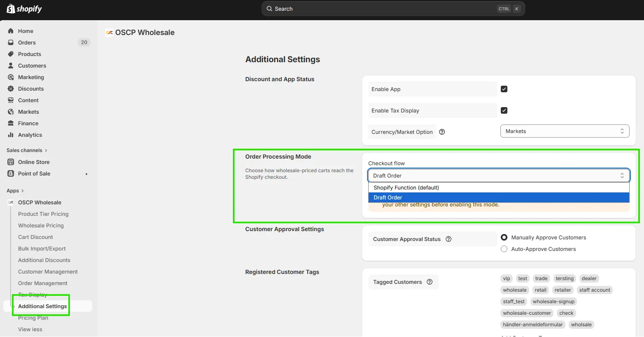This screenshot has height=337, width=644.
Task: Click the vip customer tag
Action: pyautogui.click(x=507, y=278)
